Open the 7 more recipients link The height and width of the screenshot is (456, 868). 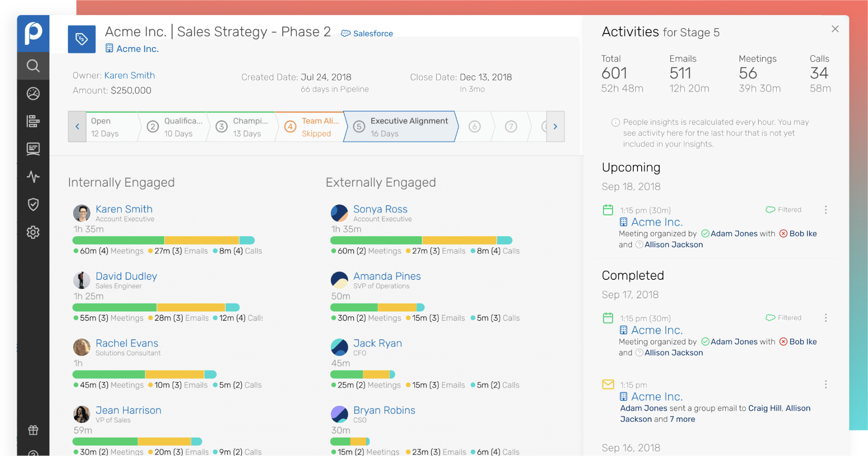pos(682,419)
